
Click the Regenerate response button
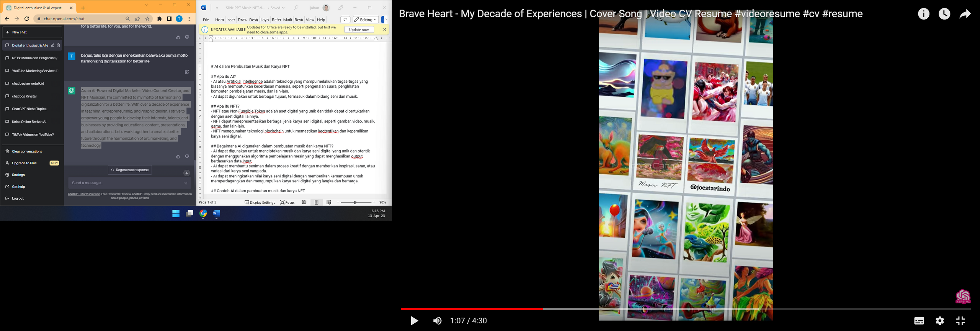click(130, 170)
